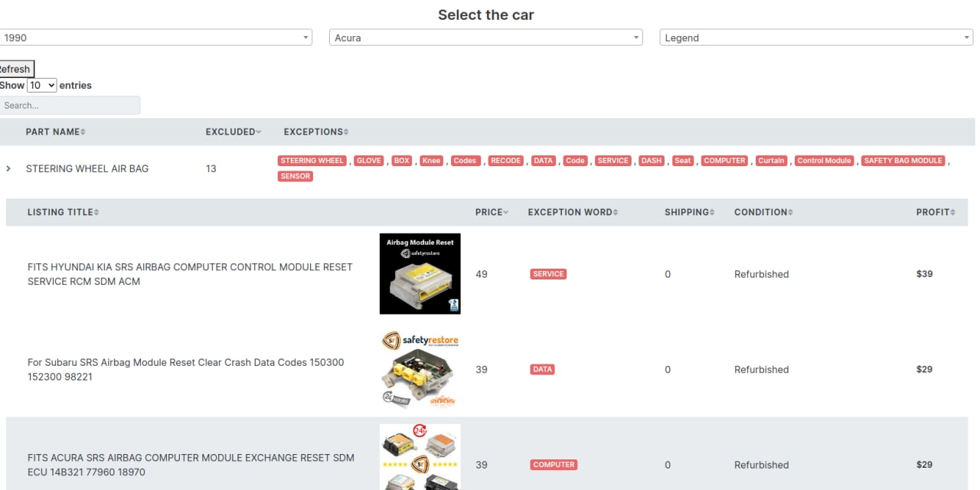980x490 pixels.
Task: Click $29 profit in Acura row
Action: coord(924,465)
